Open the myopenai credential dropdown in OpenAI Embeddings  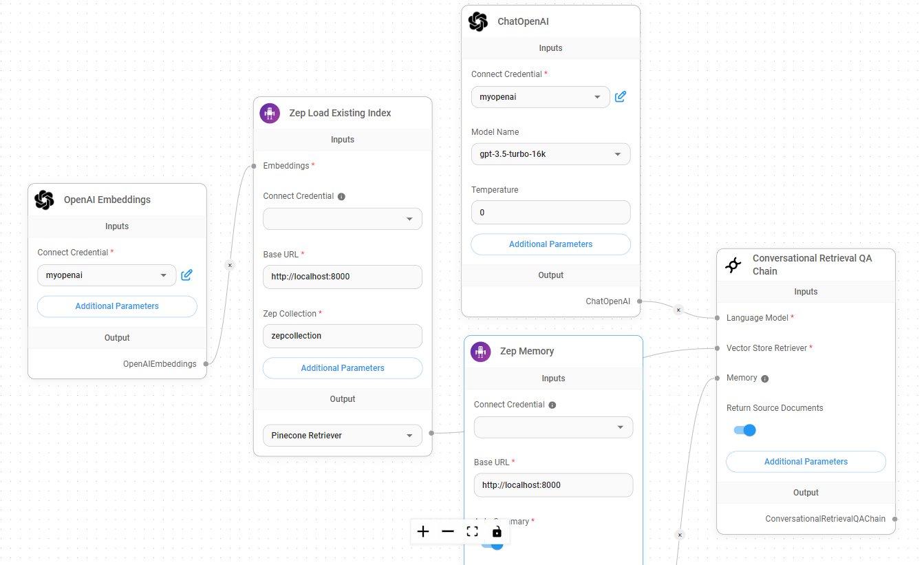[x=107, y=275]
